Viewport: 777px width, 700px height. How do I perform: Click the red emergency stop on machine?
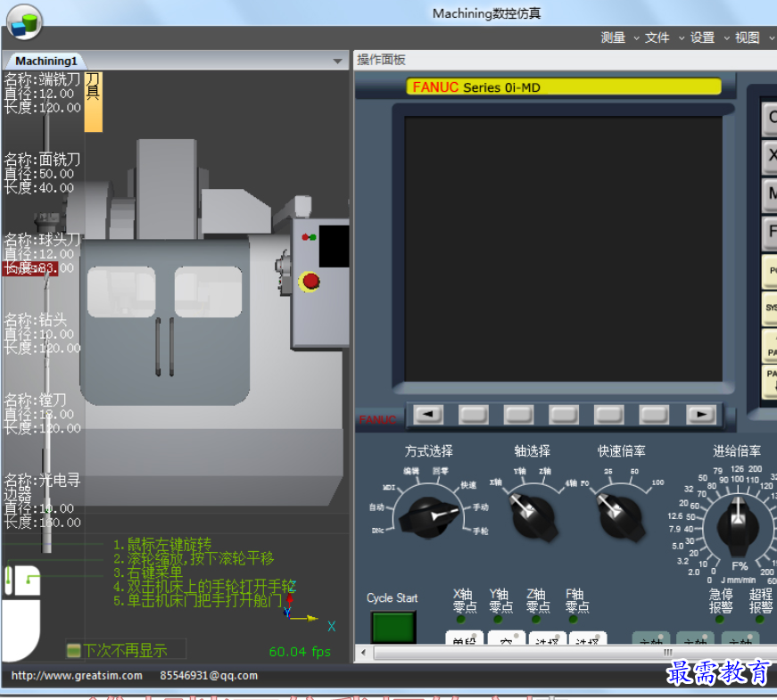[310, 282]
